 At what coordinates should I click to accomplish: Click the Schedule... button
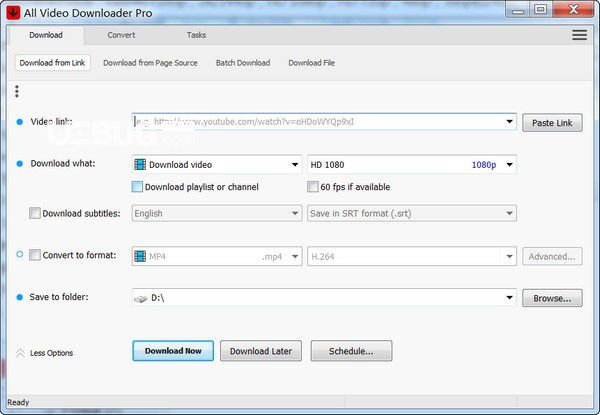tap(351, 351)
